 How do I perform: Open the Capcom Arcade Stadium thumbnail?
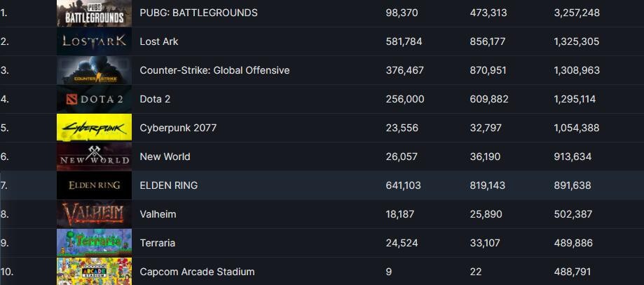94,271
